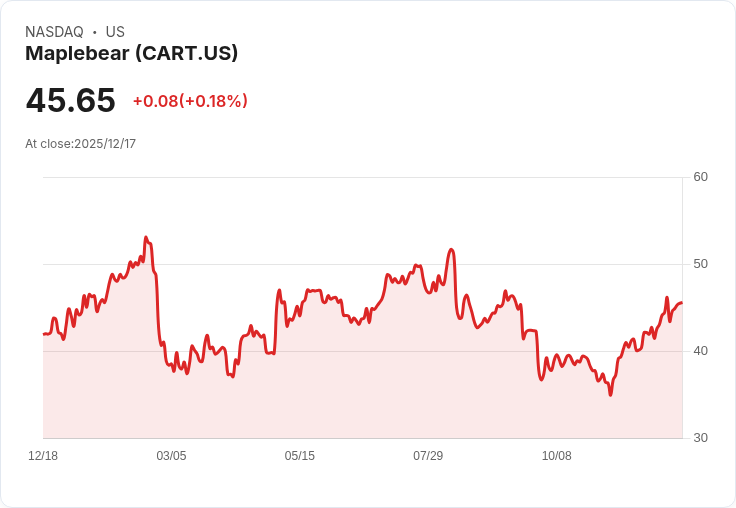736x508 pixels.
Task: Select the 12/18 date on x-axis
Action: (43, 456)
